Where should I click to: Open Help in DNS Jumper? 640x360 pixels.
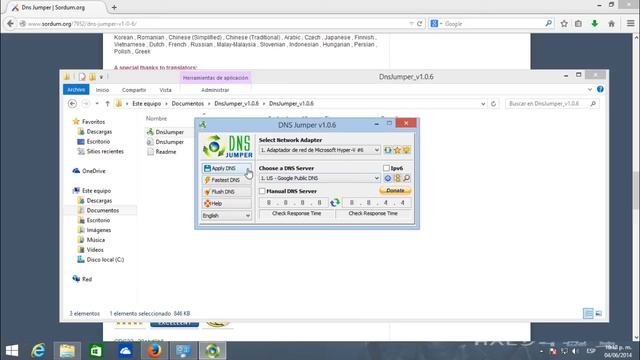coord(227,203)
